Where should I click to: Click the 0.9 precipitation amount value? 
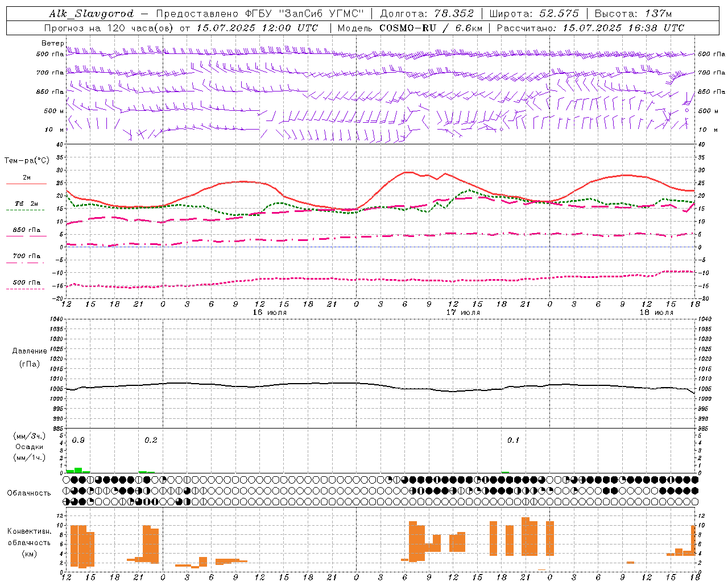click(x=78, y=440)
